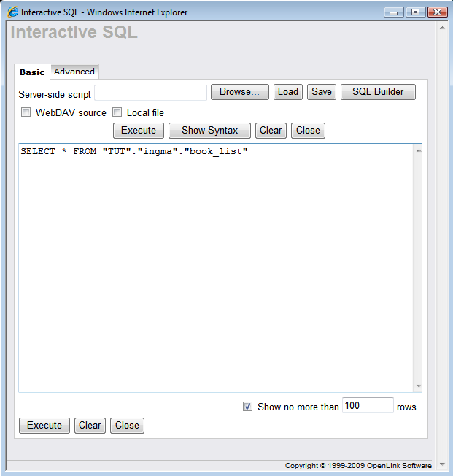Click the top Close button next to Clear
This screenshot has height=476, width=453.
tap(308, 131)
